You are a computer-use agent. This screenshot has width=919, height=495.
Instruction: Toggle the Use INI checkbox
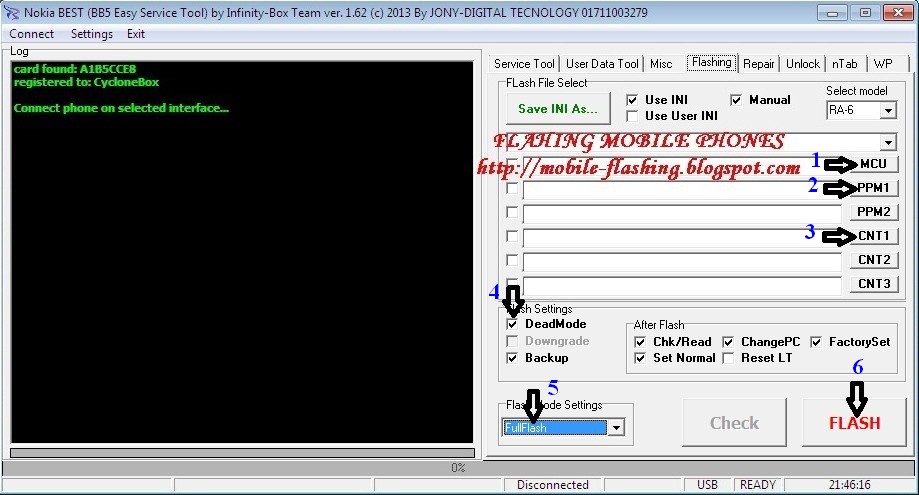tap(632, 100)
